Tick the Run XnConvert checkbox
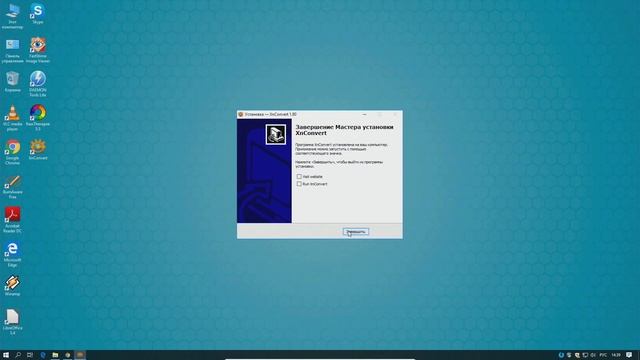 [299, 184]
